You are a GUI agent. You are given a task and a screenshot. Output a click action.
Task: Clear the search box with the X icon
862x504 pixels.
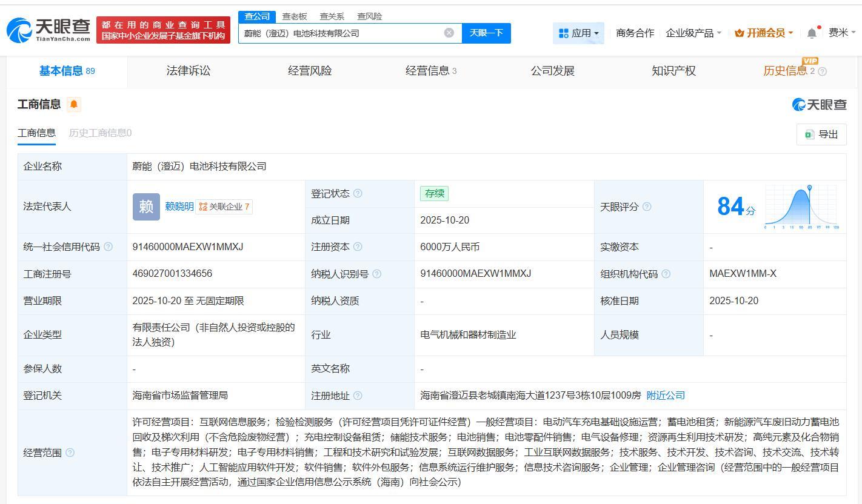pos(449,33)
